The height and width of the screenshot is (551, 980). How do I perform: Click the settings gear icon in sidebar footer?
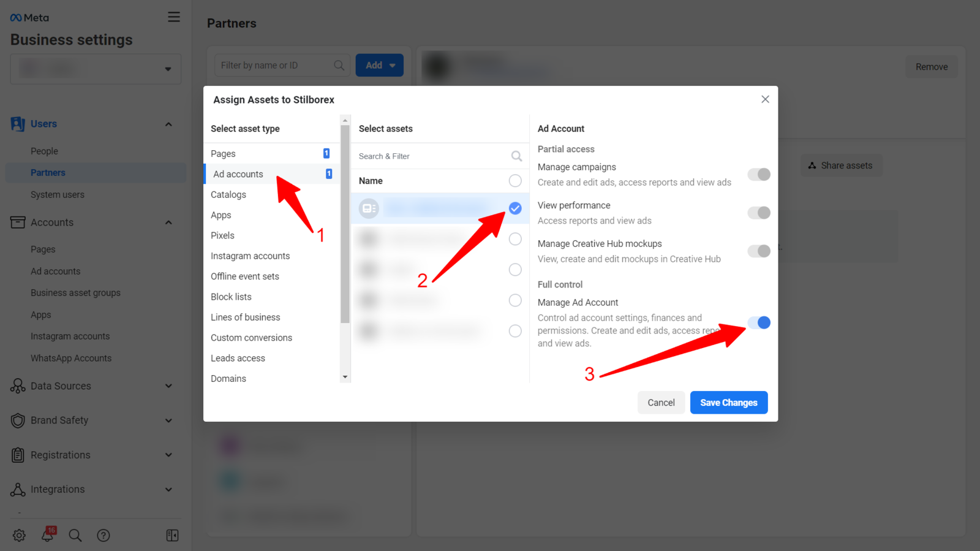coord(19,535)
